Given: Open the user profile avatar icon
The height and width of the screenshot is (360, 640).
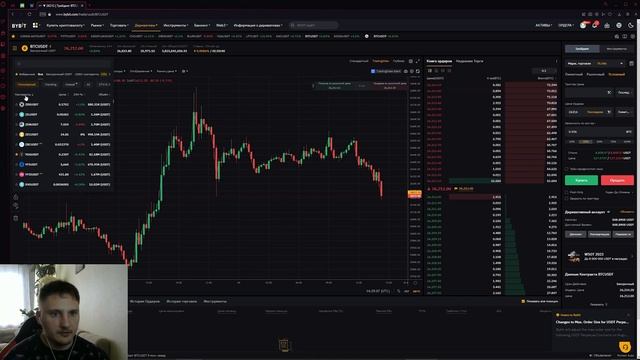Looking at the screenshot, I should pyautogui.click(x=583, y=25).
